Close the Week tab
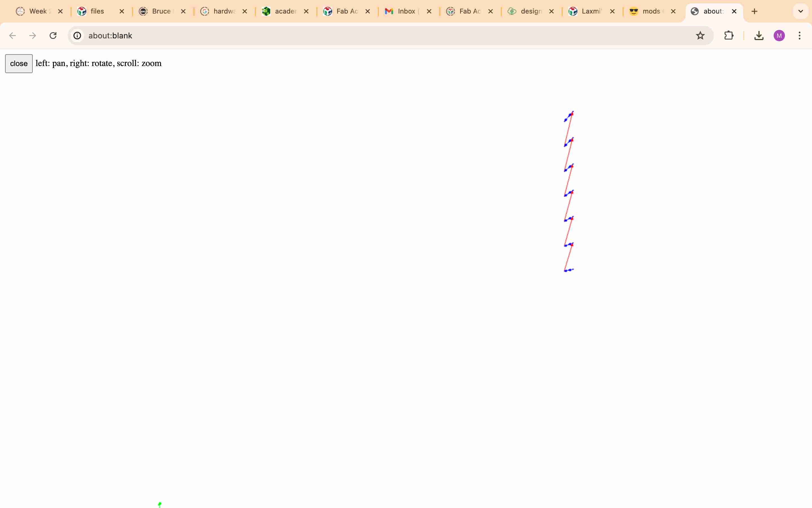Viewport: 812px width, 508px height. pyautogui.click(x=60, y=11)
